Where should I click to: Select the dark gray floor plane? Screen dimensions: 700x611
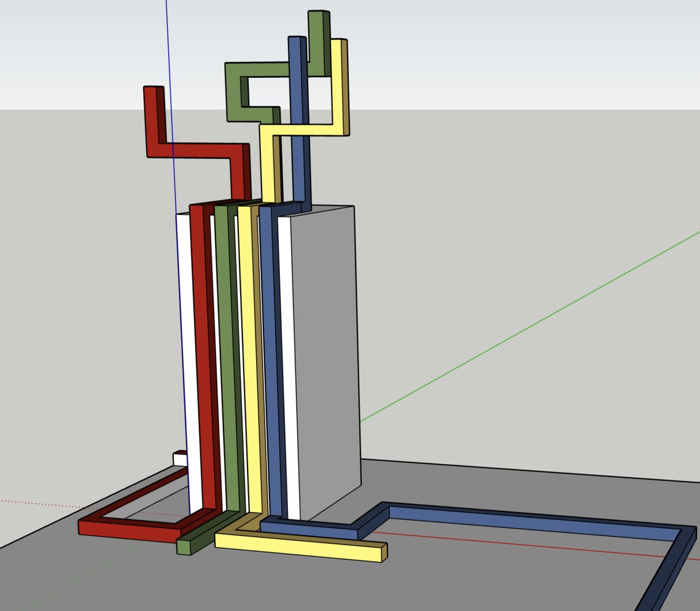click(x=491, y=577)
